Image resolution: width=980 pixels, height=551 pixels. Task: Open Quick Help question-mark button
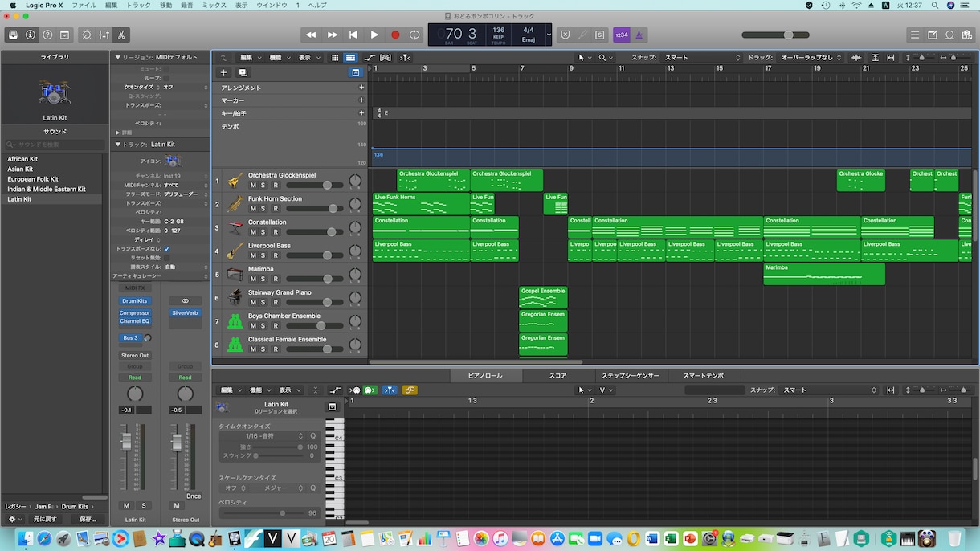[x=47, y=35]
